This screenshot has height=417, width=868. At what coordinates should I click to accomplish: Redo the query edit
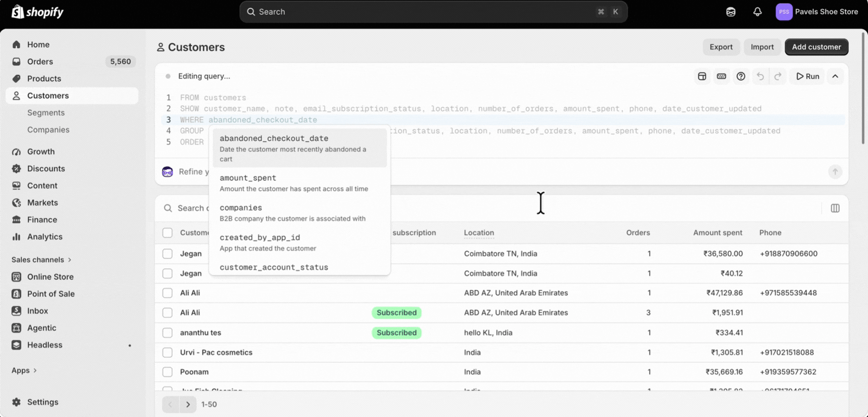coord(778,76)
